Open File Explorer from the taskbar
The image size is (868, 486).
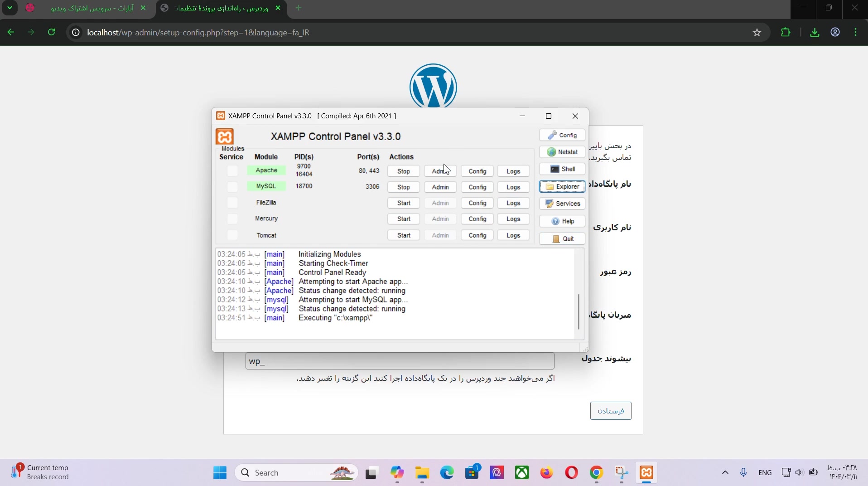(422, 473)
